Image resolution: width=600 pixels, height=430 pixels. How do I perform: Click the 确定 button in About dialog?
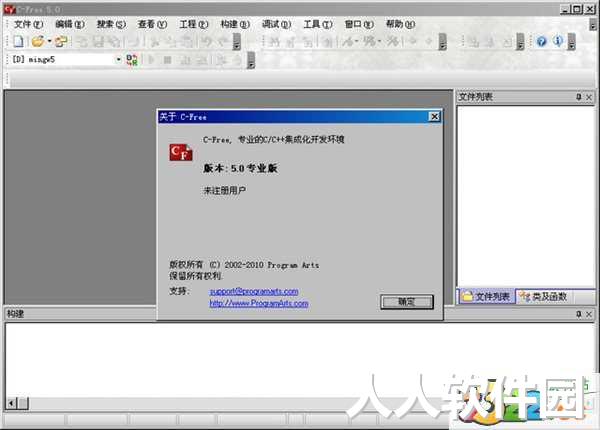point(407,302)
